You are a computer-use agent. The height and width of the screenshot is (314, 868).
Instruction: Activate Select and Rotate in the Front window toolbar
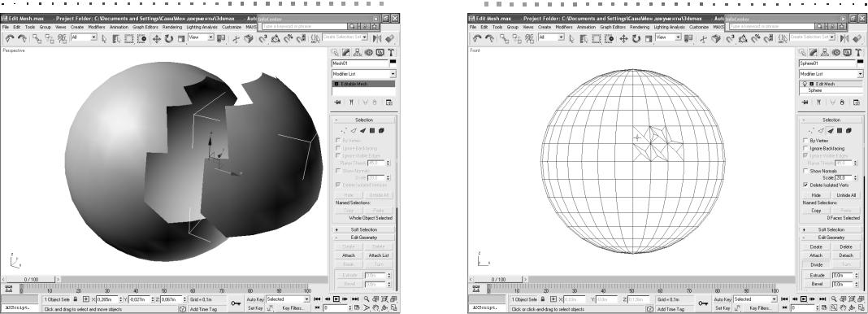(x=636, y=38)
